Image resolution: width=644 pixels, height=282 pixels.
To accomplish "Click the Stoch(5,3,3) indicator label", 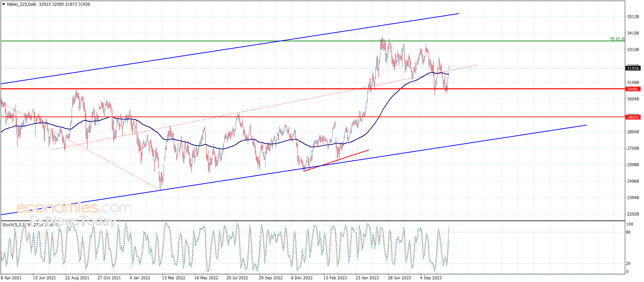I will 14,225.
